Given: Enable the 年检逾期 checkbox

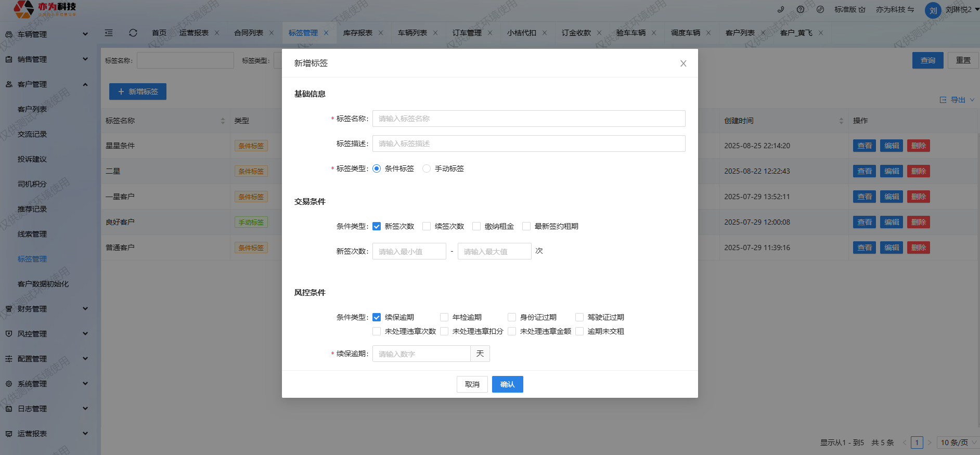Looking at the screenshot, I should click(444, 317).
